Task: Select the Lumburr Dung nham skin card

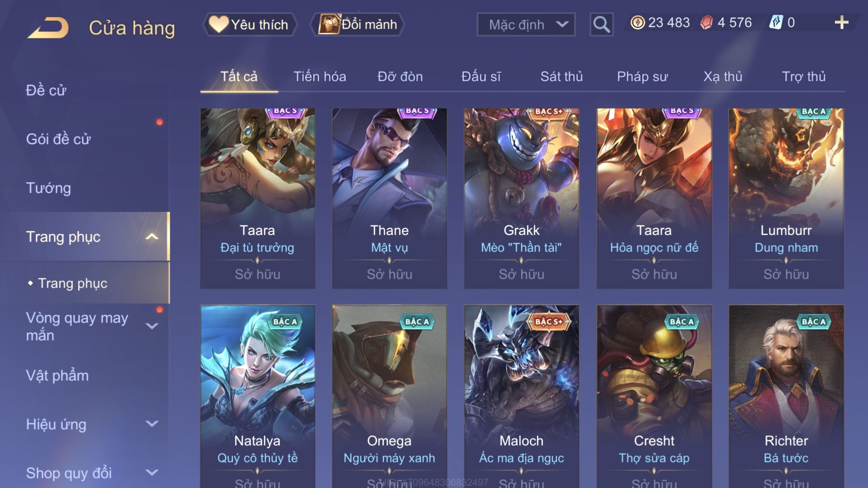Action: (786, 198)
